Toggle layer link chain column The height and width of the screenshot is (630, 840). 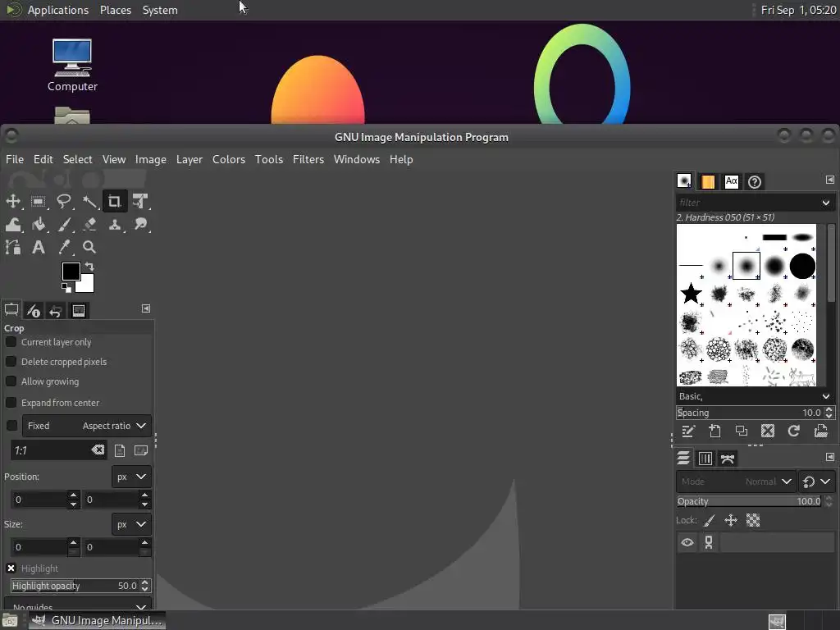point(709,543)
